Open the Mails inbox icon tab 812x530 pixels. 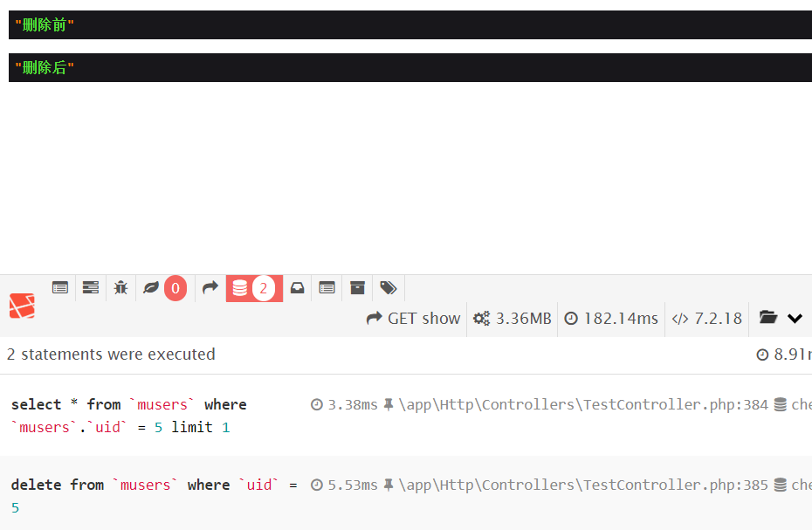(297, 287)
